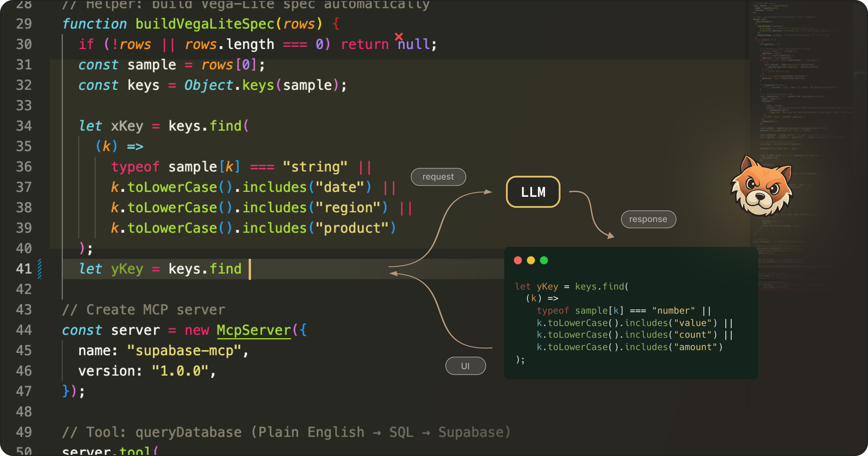Screen dimensions: 868x456
Task: Click 'yKey' on editor line 41
Action: coord(127,269)
